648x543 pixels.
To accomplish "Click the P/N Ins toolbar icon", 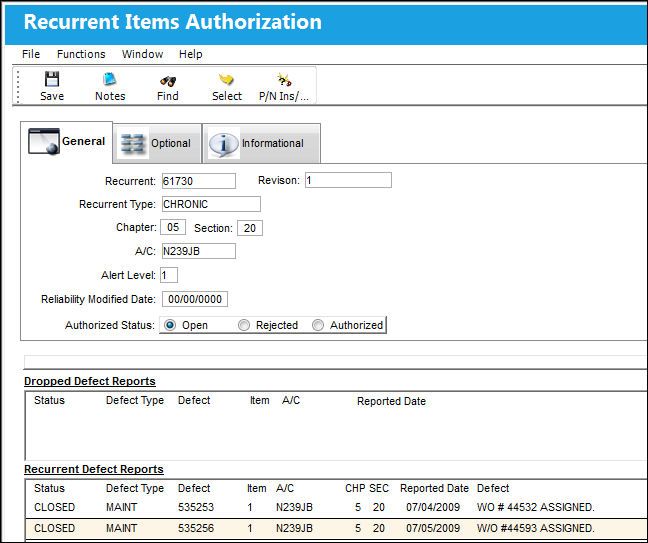I will pos(284,79).
